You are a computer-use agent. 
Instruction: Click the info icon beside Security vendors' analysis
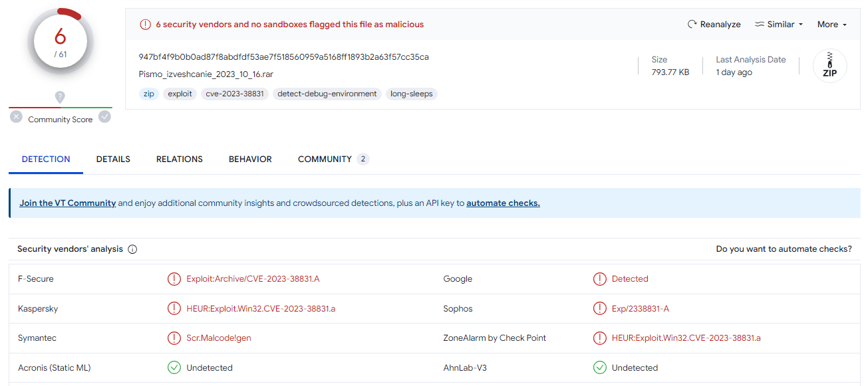132,249
